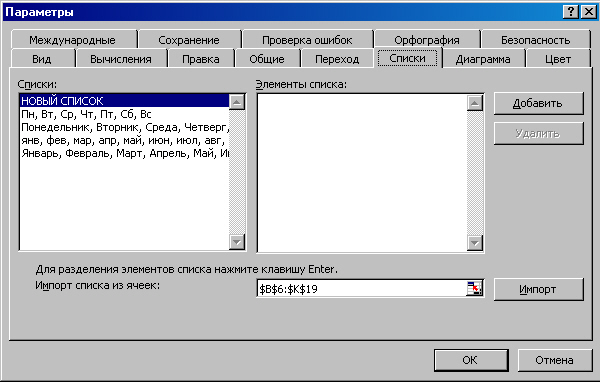Select the Списки tab
The image size is (600, 382).
pyautogui.click(x=408, y=58)
